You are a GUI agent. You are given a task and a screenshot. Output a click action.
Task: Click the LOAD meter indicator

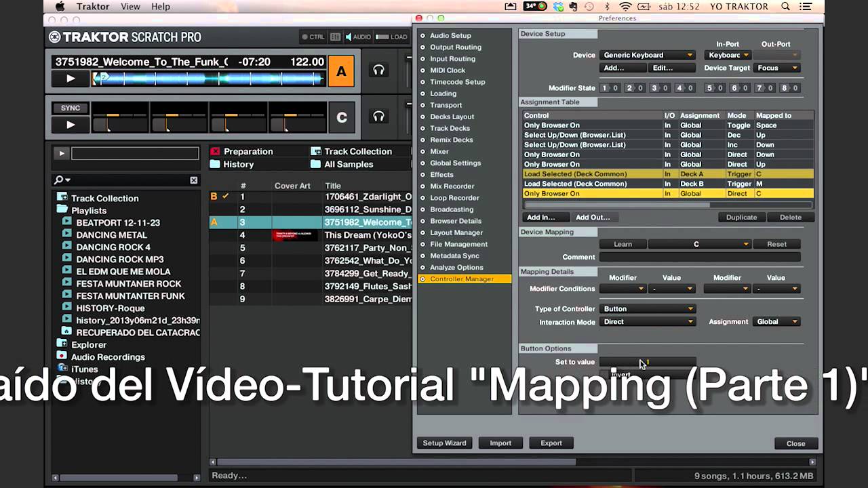tap(392, 37)
